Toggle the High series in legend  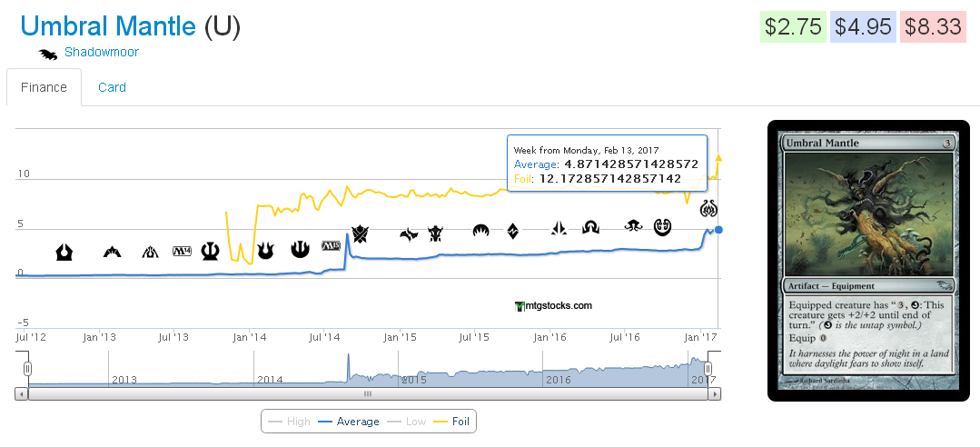[289, 422]
